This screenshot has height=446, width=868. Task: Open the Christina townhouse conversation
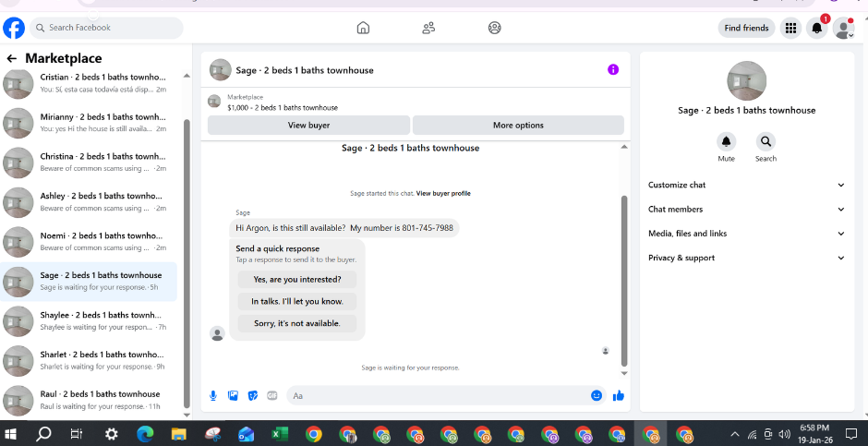(x=90, y=163)
